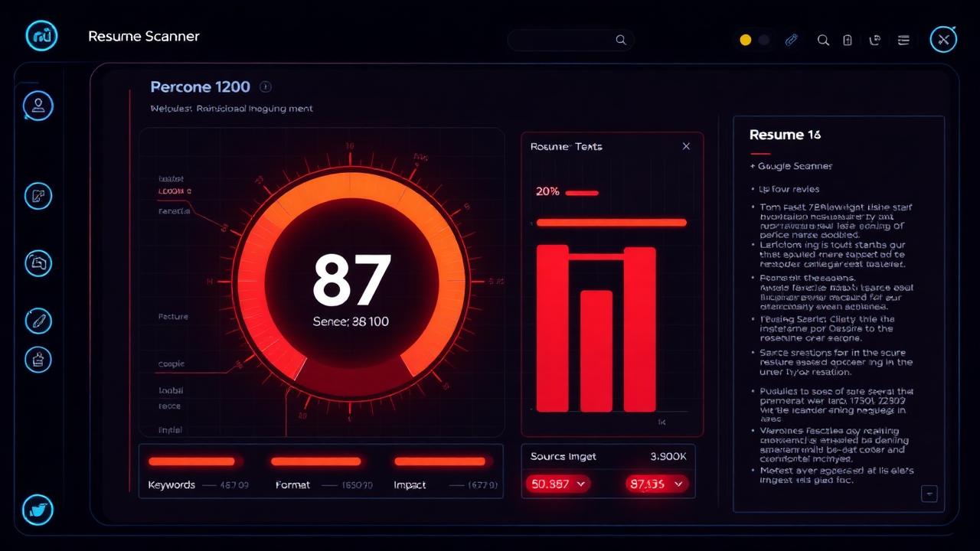Click the magnifier inside the search field
The image size is (980, 551).
coord(621,41)
